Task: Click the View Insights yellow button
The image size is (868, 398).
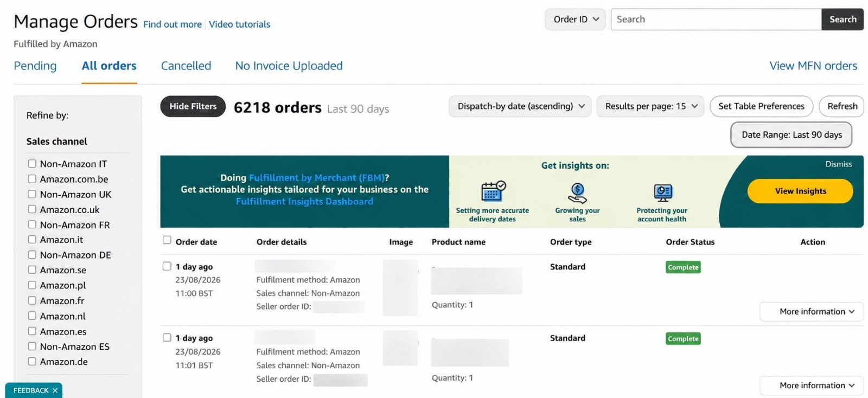Action: coord(800,191)
